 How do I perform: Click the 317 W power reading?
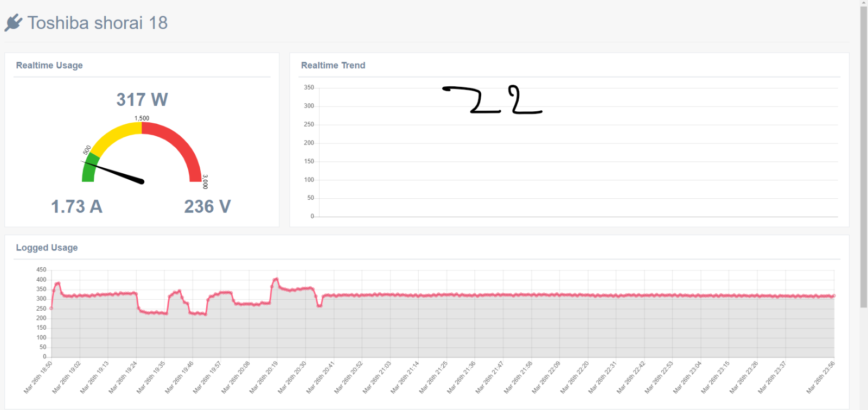point(142,99)
